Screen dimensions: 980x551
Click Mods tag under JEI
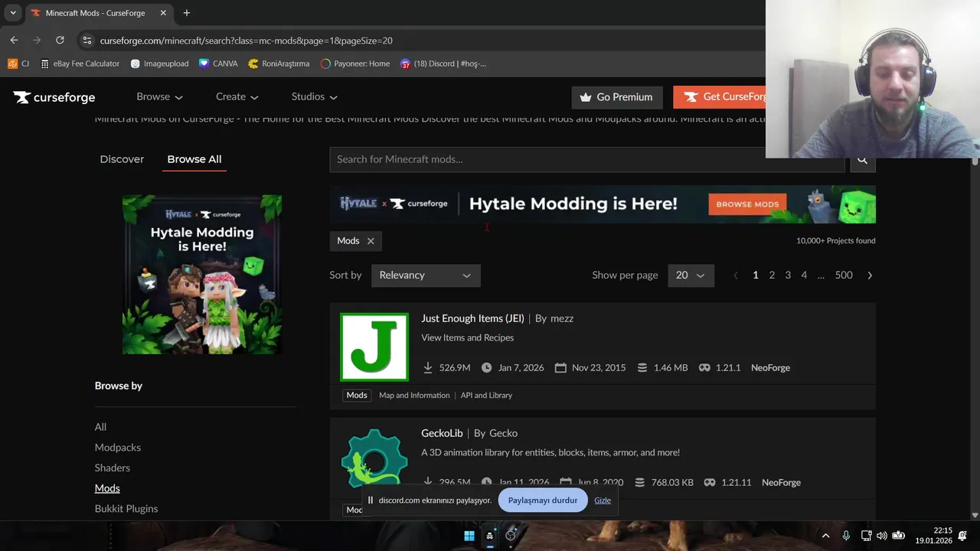[357, 396]
